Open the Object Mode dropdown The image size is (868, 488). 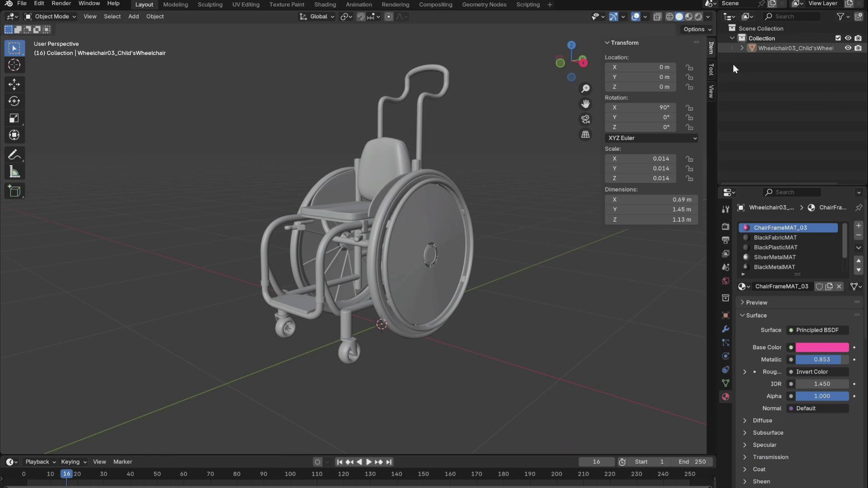(x=51, y=16)
